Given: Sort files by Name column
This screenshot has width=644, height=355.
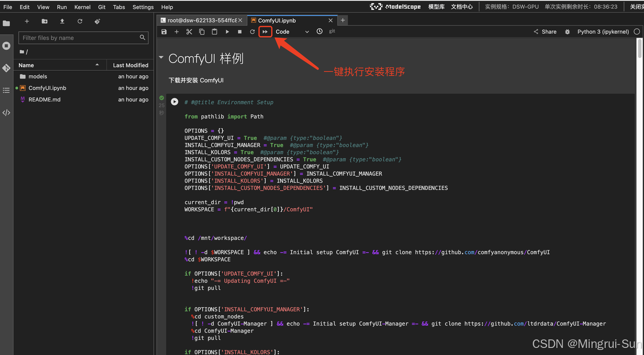Looking at the screenshot, I should click(59, 65).
